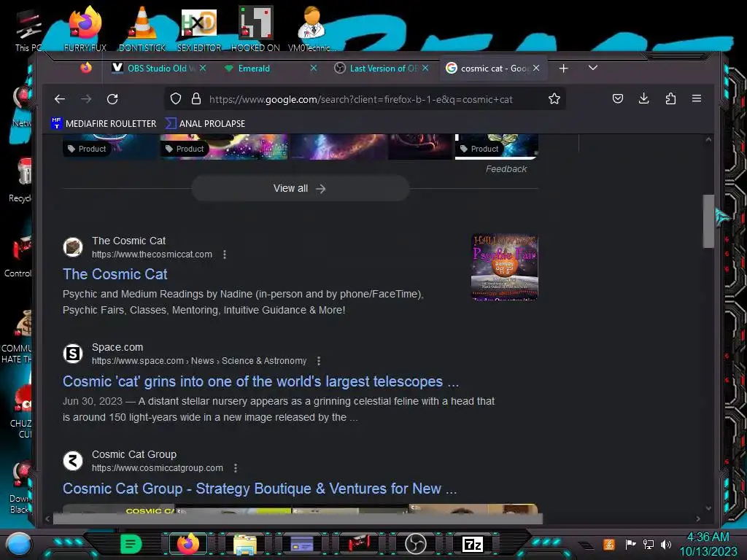747x560 pixels.
Task: Go back with the browser back arrow
Action: (60, 99)
